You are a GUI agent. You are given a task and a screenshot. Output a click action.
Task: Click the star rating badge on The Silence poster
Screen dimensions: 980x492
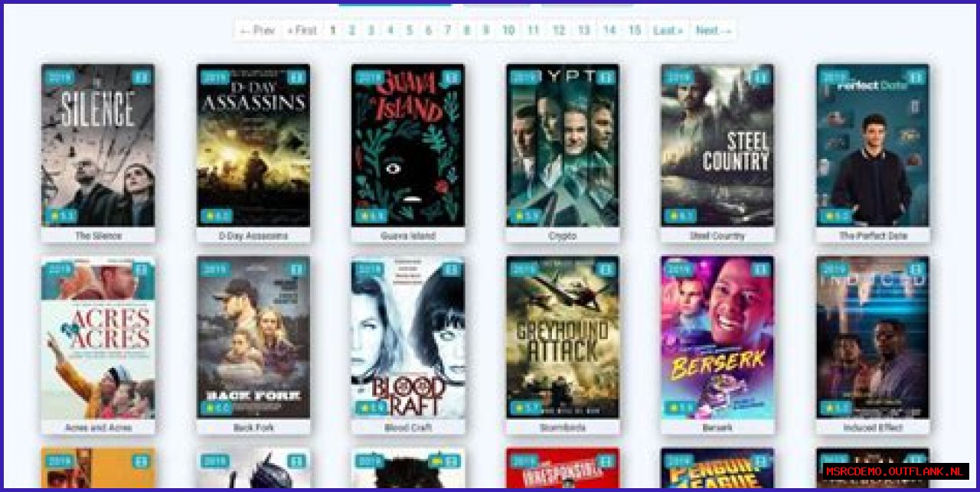pyautogui.click(x=61, y=217)
